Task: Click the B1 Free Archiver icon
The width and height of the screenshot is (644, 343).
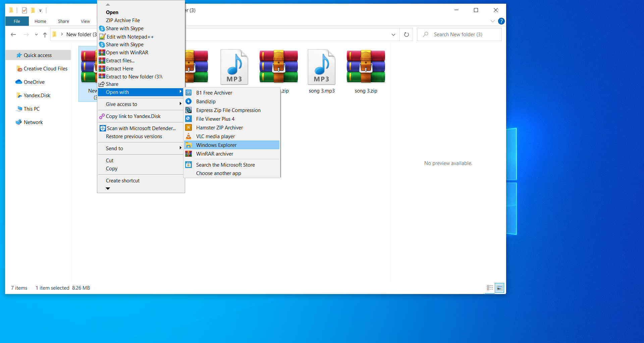Action: (x=189, y=93)
